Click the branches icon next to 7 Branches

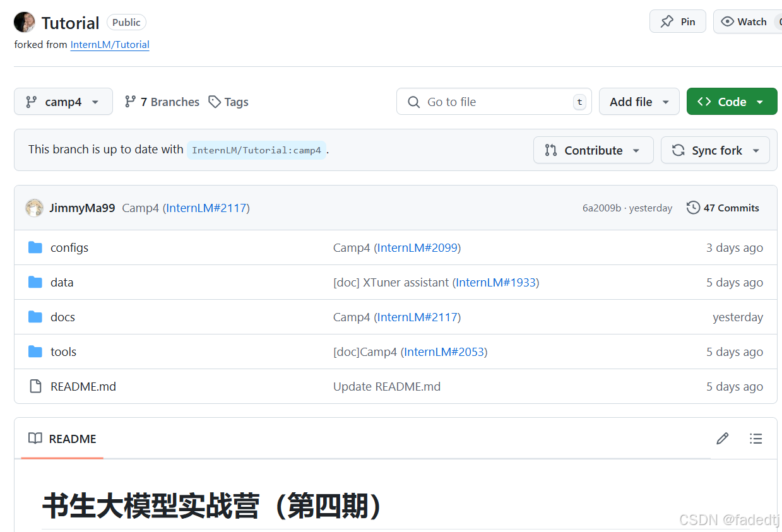(131, 102)
